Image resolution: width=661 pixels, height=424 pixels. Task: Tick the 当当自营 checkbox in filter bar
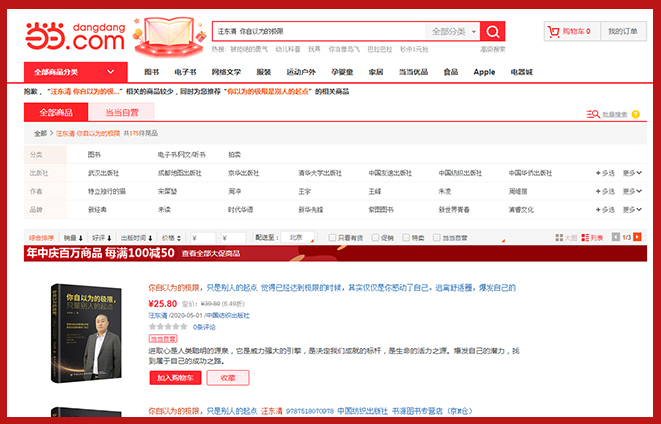pyautogui.click(x=437, y=238)
